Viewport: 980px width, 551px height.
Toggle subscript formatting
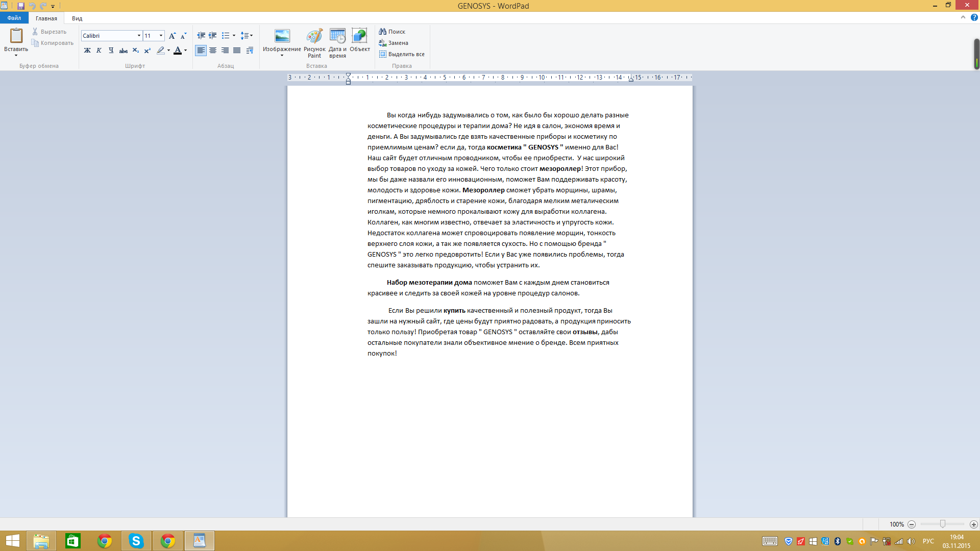click(x=135, y=51)
